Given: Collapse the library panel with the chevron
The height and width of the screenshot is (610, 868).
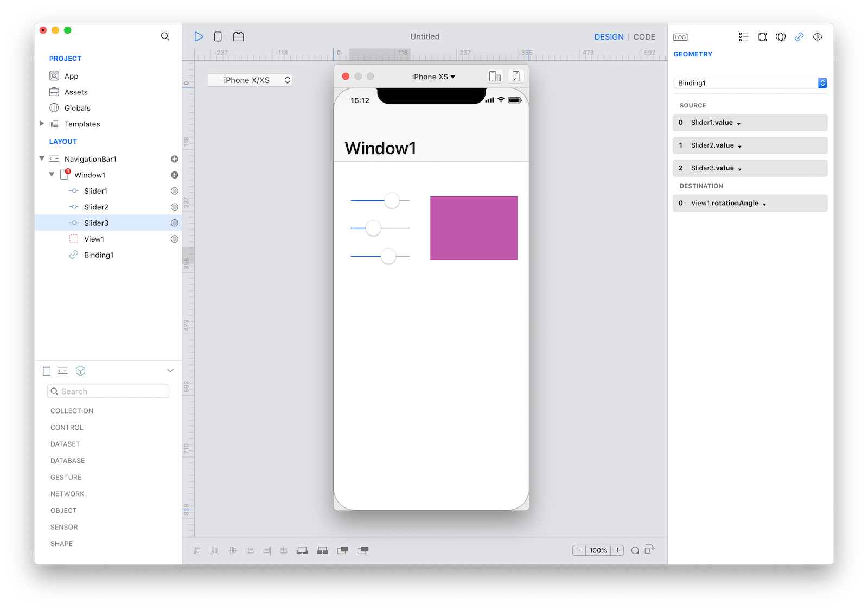Looking at the screenshot, I should pos(170,371).
